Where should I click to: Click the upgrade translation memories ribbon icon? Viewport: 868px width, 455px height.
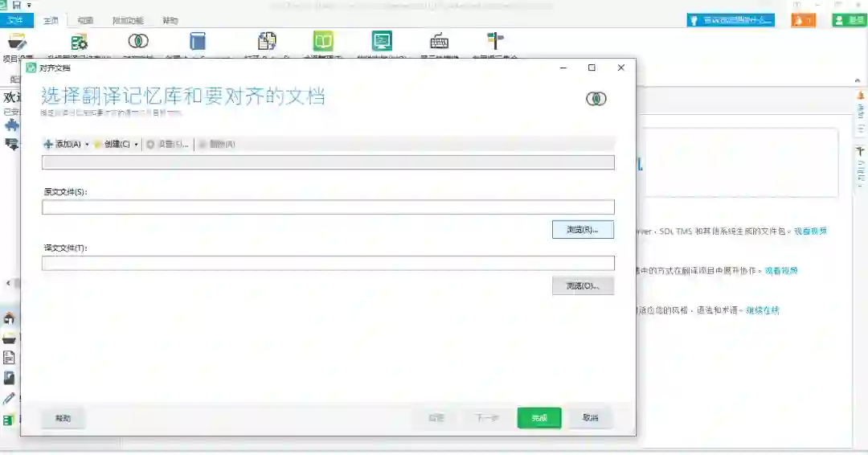pyautogui.click(x=79, y=42)
